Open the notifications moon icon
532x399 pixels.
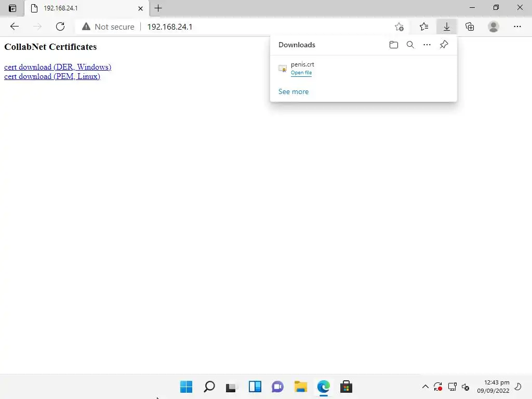coord(518,387)
